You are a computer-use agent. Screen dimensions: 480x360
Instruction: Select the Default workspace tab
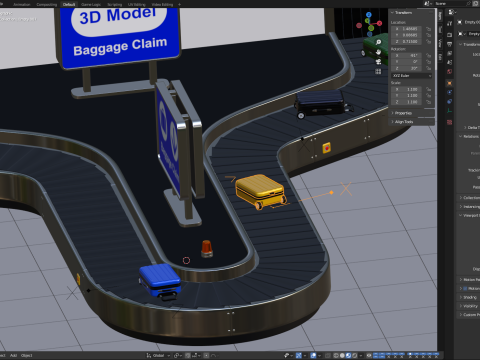[69, 4]
